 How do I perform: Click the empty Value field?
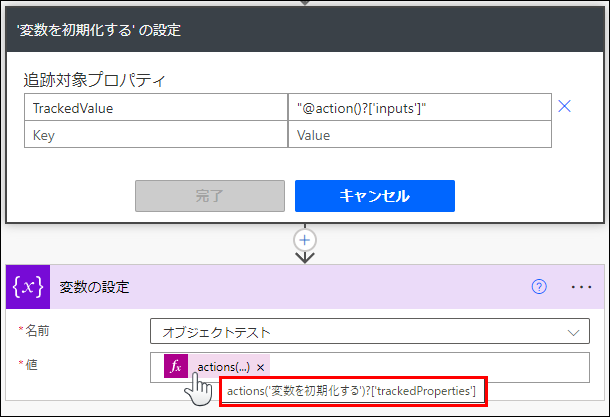coord(420,135)
